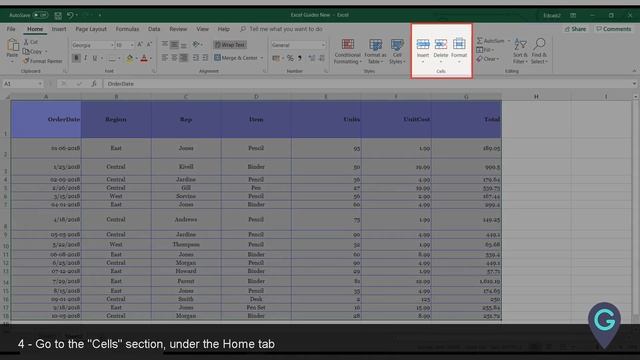Switch to the Data tab
The image size is (640, 360).
pyautogui.click(x=154, y=29)
